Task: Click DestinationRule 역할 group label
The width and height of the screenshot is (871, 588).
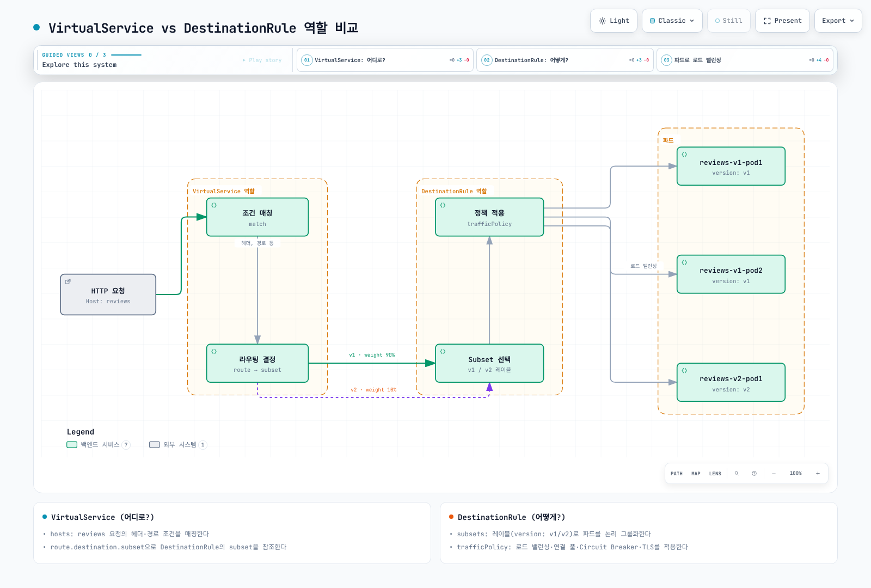Action: 454,191
